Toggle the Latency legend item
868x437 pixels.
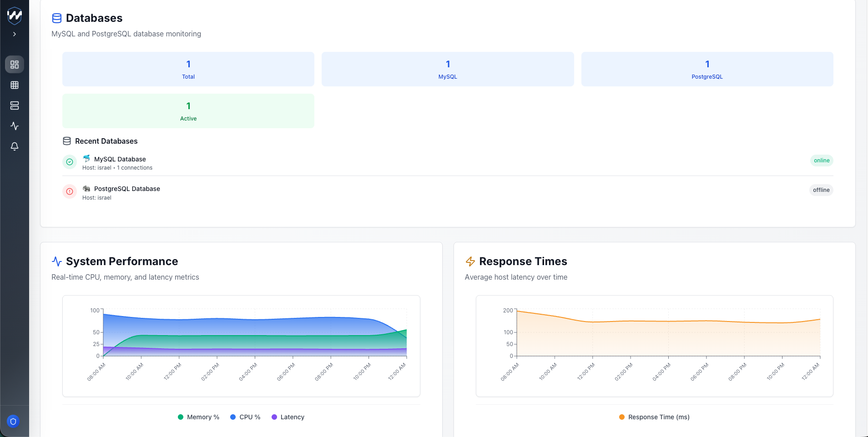[x=288, y=417]
